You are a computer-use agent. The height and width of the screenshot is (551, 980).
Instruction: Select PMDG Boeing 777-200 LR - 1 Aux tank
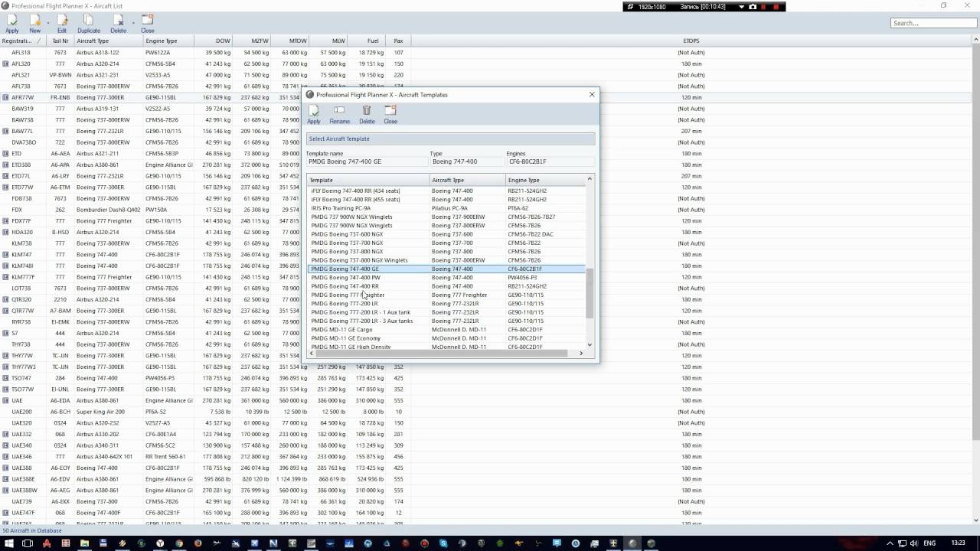[x=446, y=312]
